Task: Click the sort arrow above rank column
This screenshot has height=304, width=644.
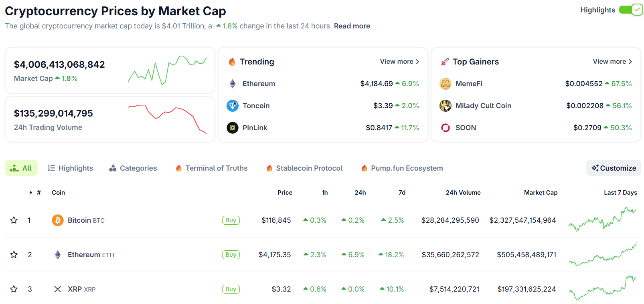Action: [31, 192]
